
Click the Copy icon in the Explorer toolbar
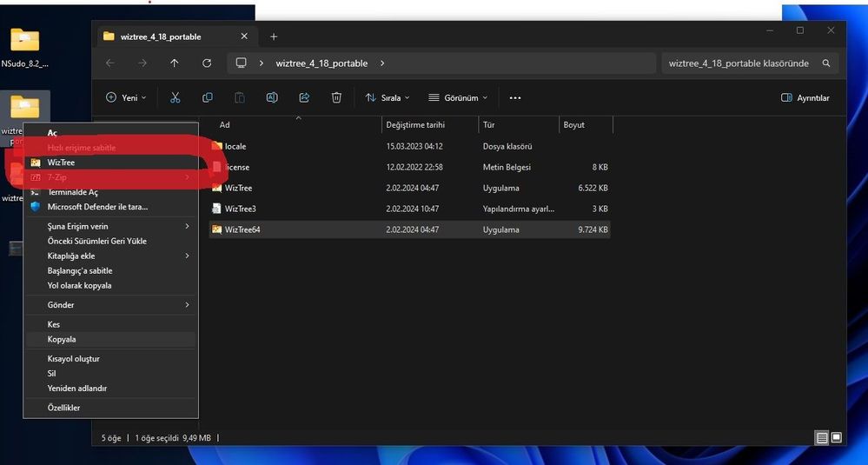coord(208,97)
